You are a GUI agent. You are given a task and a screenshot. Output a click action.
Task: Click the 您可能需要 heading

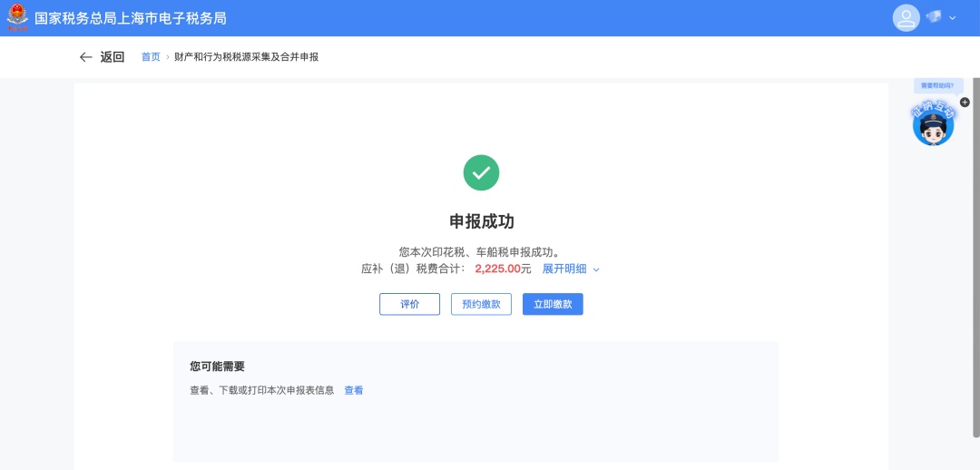(x=217, y=367)
